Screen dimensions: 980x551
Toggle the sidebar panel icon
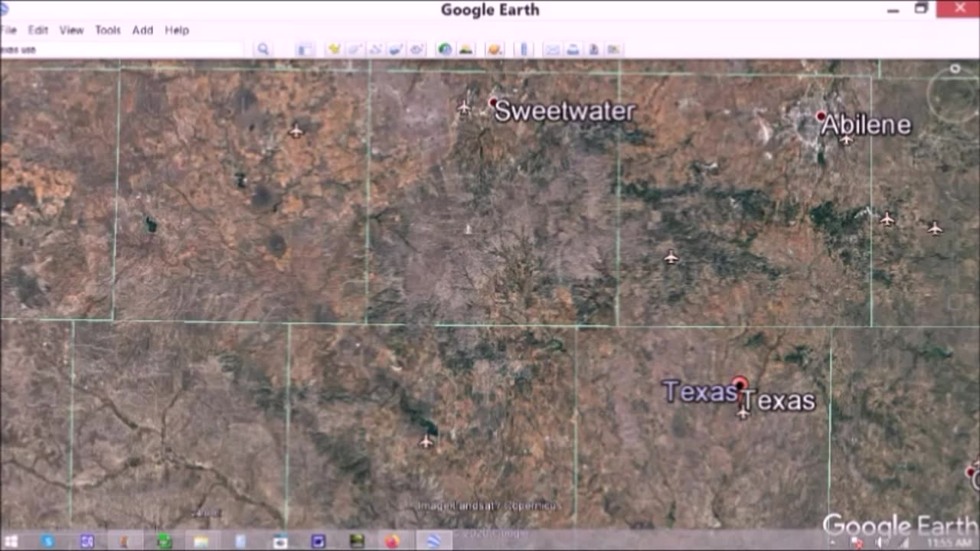(305, 50)
